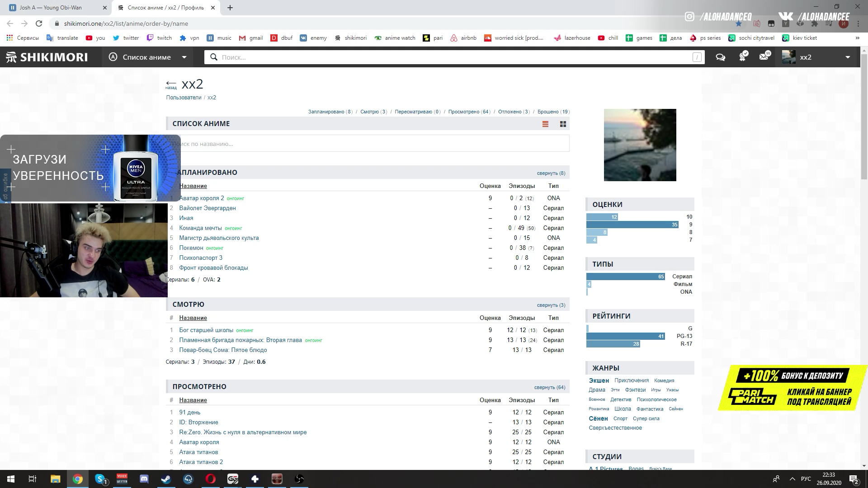Open Discord from the Windows taskbar

pos(144,479)
